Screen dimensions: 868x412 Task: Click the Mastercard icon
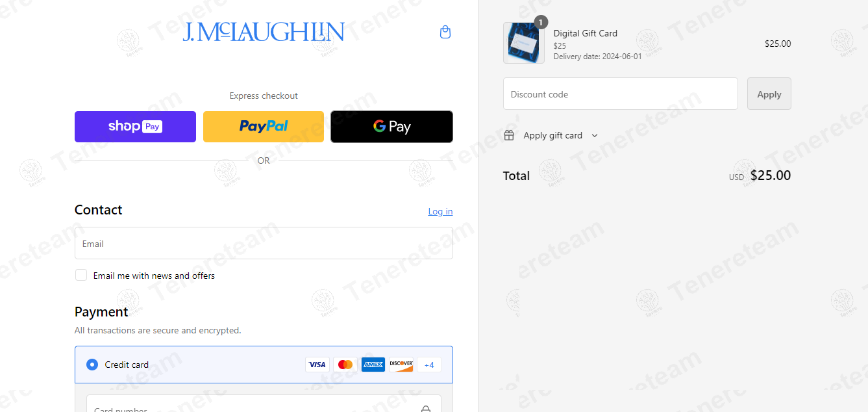345,365
